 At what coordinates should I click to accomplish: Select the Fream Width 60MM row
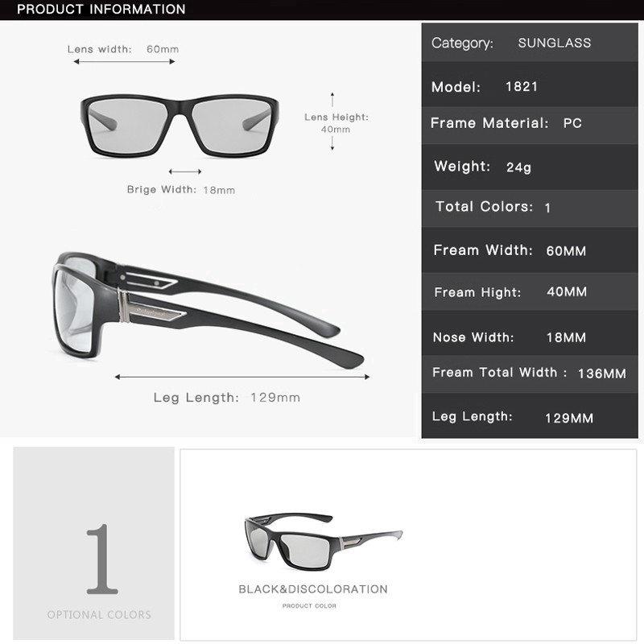530,250
